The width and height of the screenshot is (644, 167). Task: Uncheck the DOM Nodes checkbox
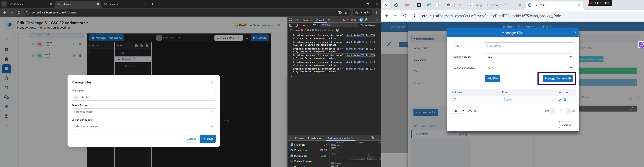click(292, 156)
